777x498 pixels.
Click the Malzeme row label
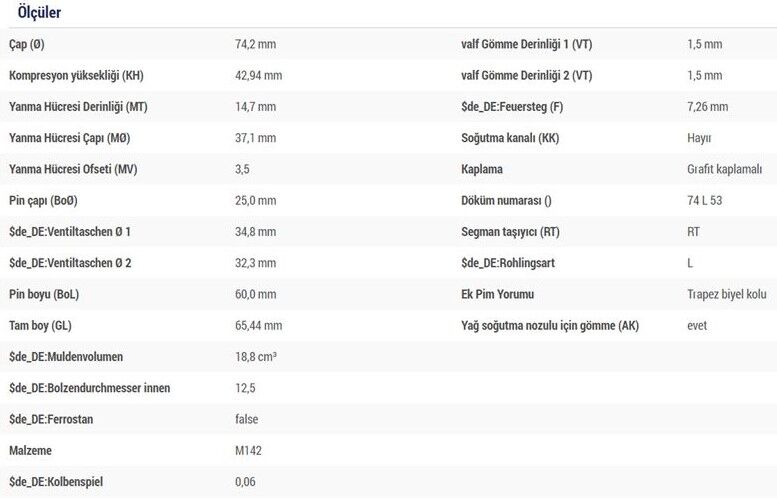(31, 450)
